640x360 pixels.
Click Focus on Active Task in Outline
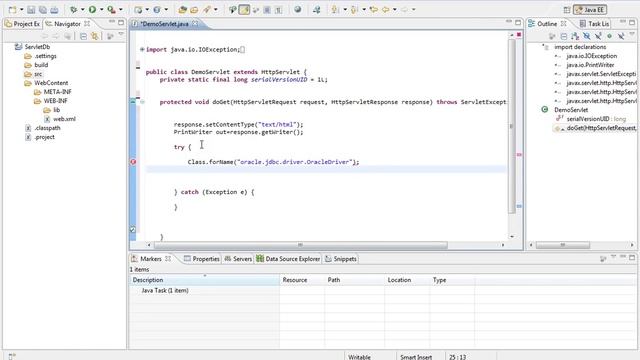tap(552, 36)
